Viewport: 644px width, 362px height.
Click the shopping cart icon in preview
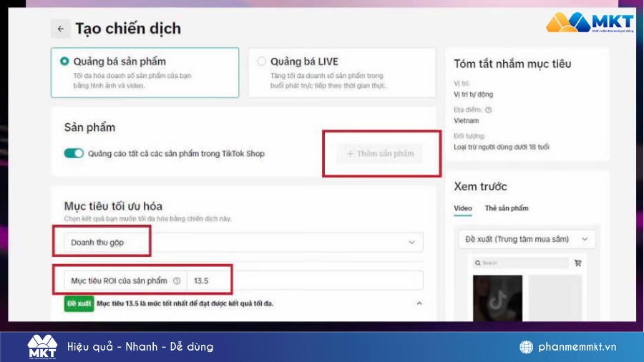pyautogui.click(x=578, y=263)
